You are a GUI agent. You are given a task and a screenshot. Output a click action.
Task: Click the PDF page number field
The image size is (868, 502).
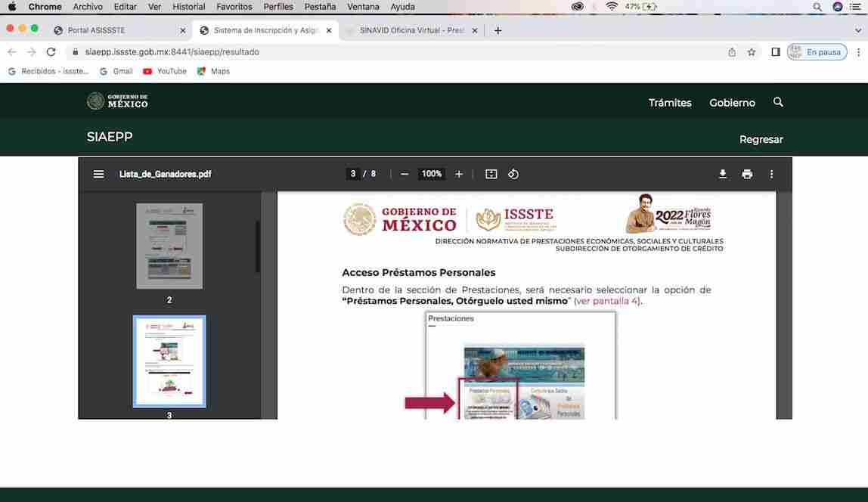352,174
